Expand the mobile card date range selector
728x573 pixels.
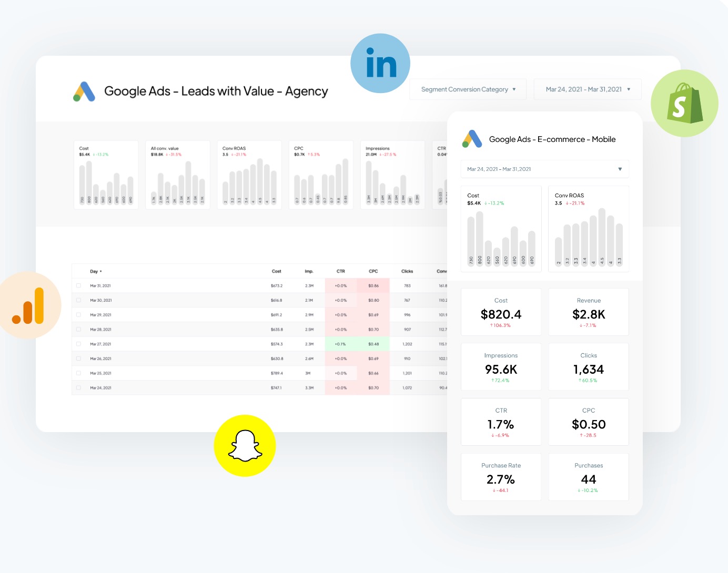point(545,169)
